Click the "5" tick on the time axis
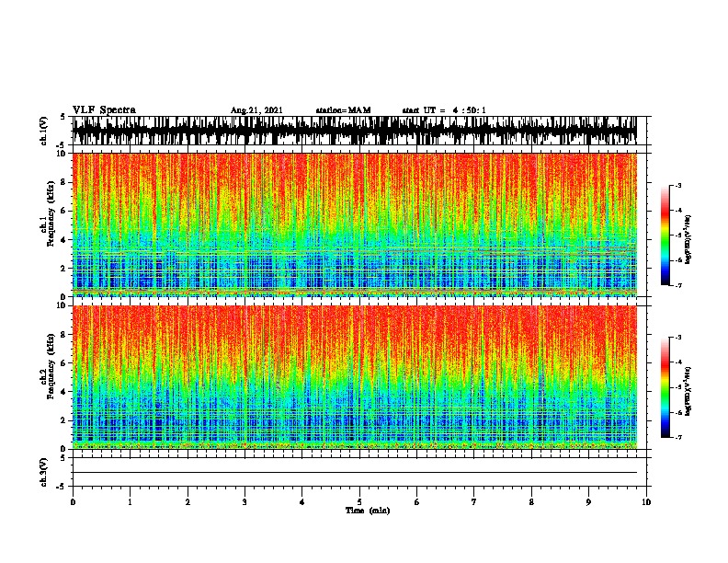Image resolution: width=728 pixels, height=563 pixels. coord(359,502)
